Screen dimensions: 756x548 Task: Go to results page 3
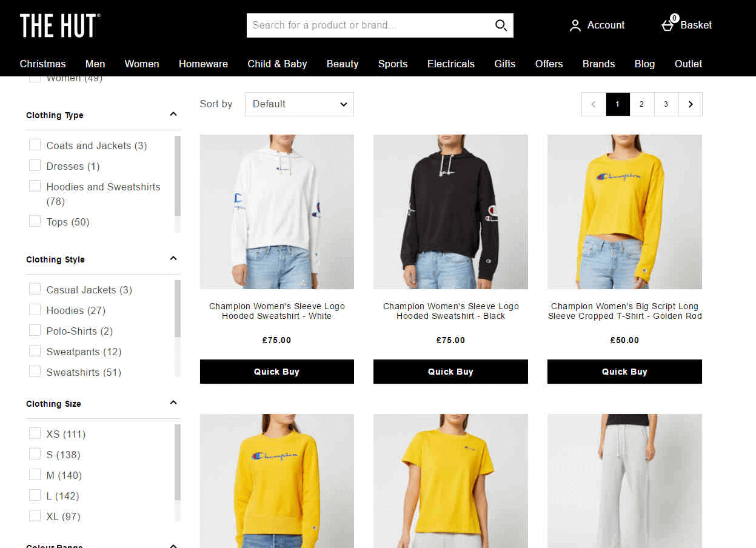pyautogui.click(x=666, y=104)
